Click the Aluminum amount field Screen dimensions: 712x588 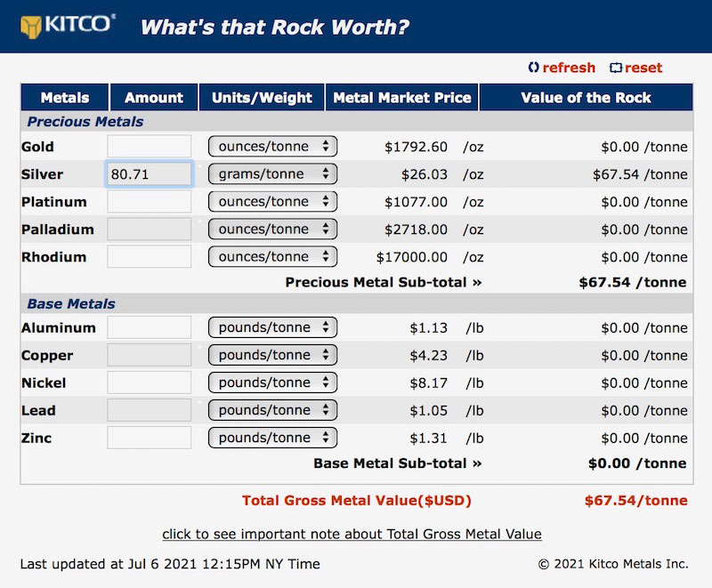[x=150, y=327]
